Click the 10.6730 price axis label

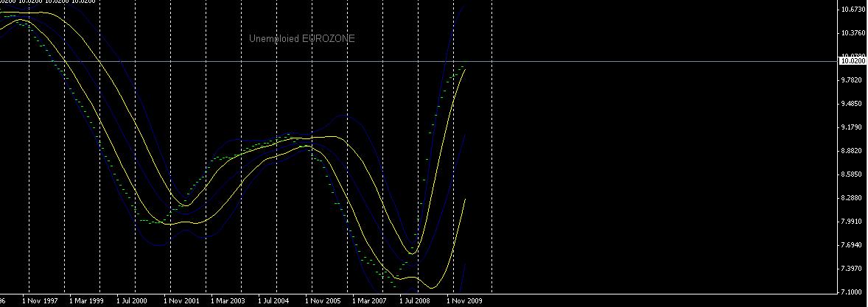point(853,10)
